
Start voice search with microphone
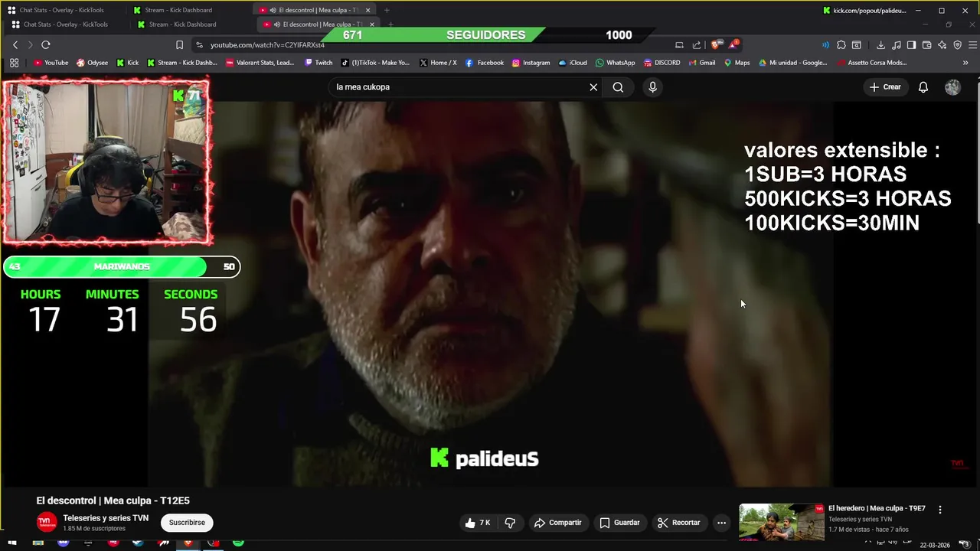pyautogui.click(x=652, y=87)
